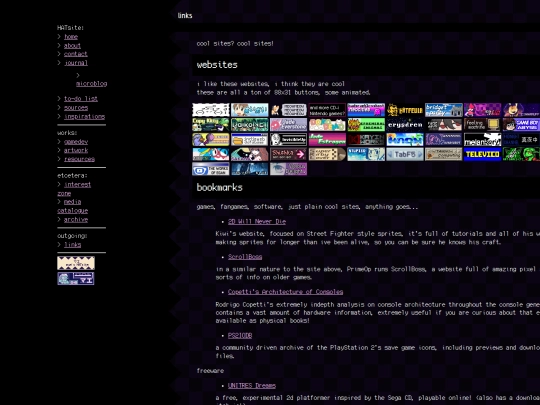Open the white doodle button starting the grid
This screenshot has height=405, width=540.
click(211, 110)
